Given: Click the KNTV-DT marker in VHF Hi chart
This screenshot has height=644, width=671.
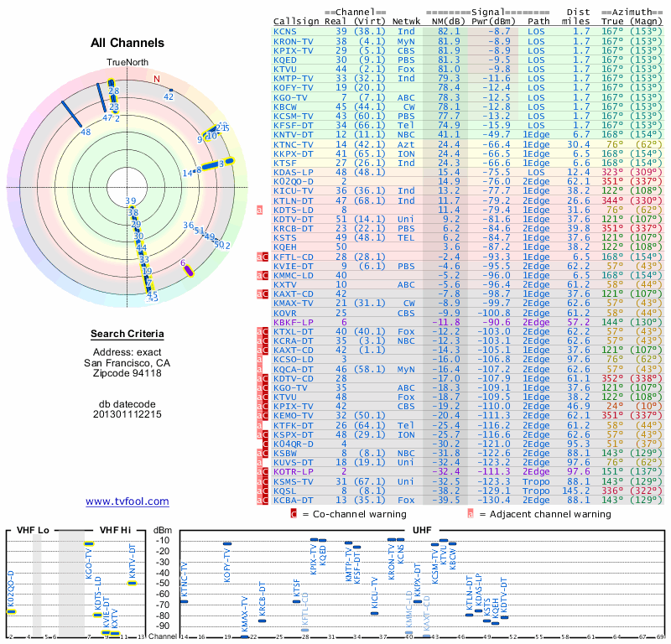Looking at the screenshot, I should [x=133, y=583].
